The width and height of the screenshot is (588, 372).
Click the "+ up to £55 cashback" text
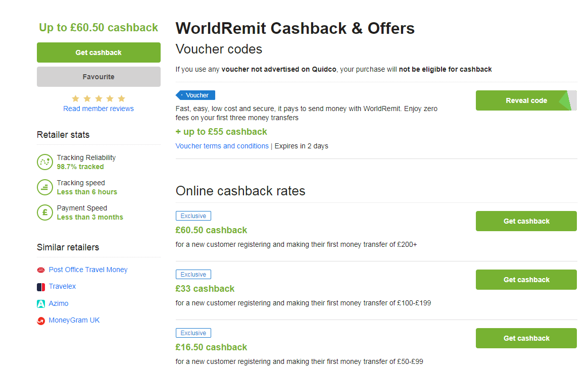point(221,132)
